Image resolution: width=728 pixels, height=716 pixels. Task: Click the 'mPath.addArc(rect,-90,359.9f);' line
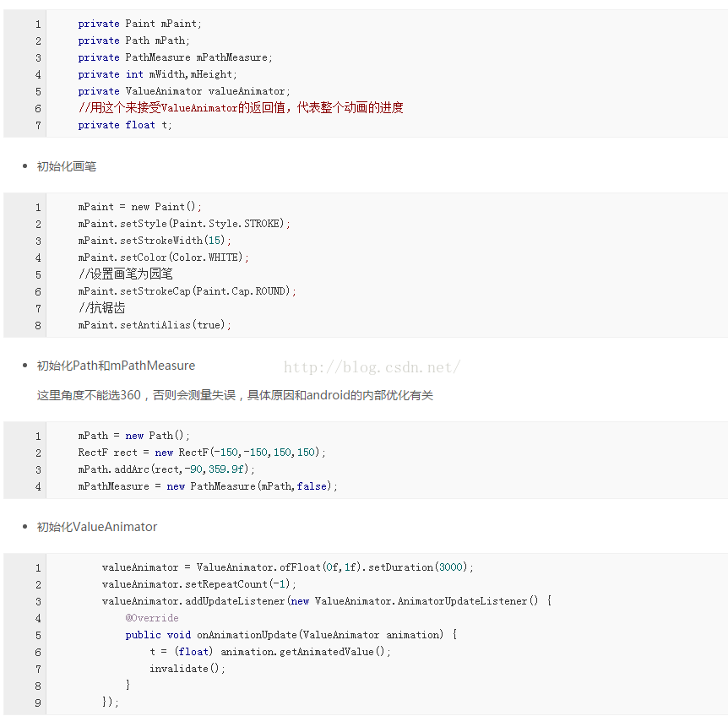coord(166,469)
